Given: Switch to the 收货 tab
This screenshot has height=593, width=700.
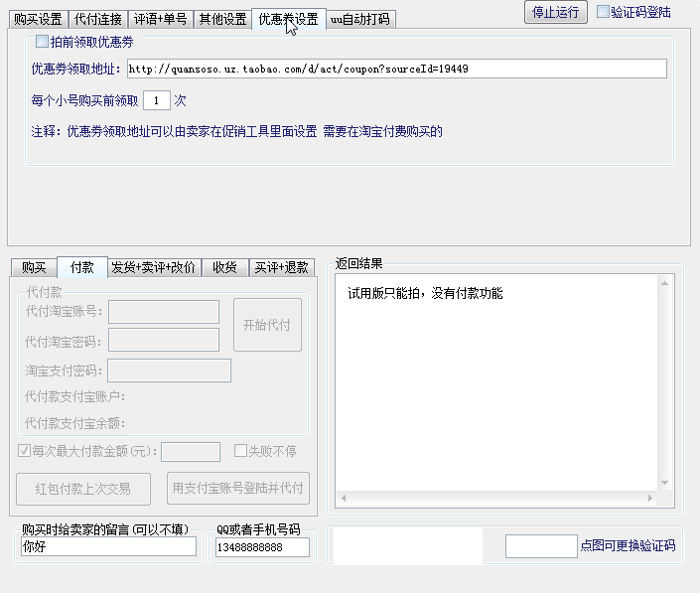Looking at the screenshot, I should coord(224,267).
